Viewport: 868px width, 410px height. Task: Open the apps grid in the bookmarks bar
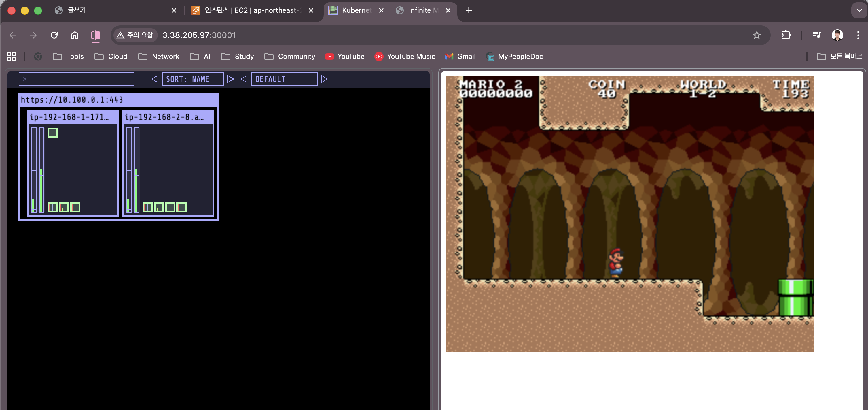12,56
